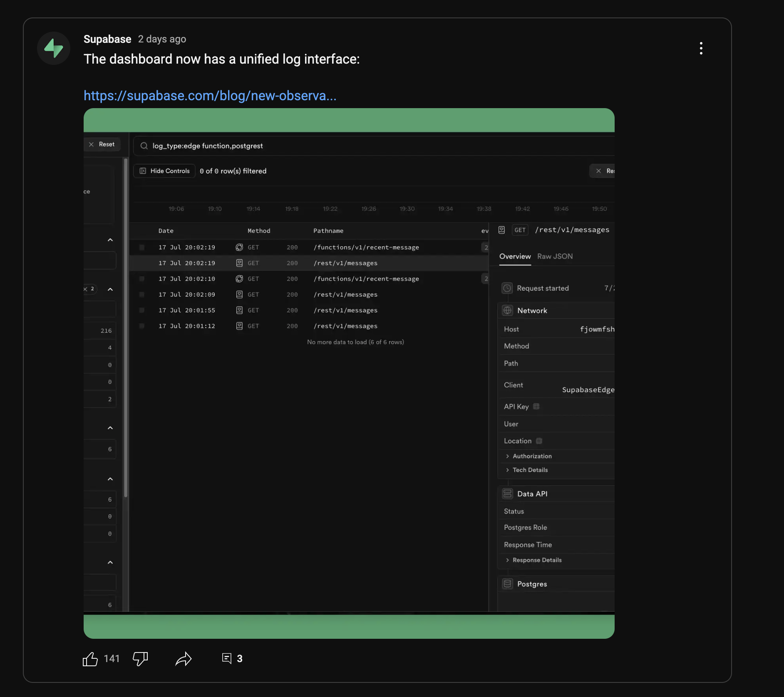The width and height of the screenshot is (784, 697).
Task: Tick checkbox for 20:01:12 messages row
Action: point(142,326)
